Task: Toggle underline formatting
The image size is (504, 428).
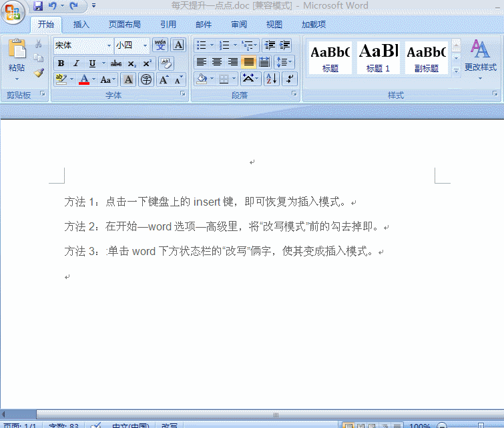Action: 92,63
